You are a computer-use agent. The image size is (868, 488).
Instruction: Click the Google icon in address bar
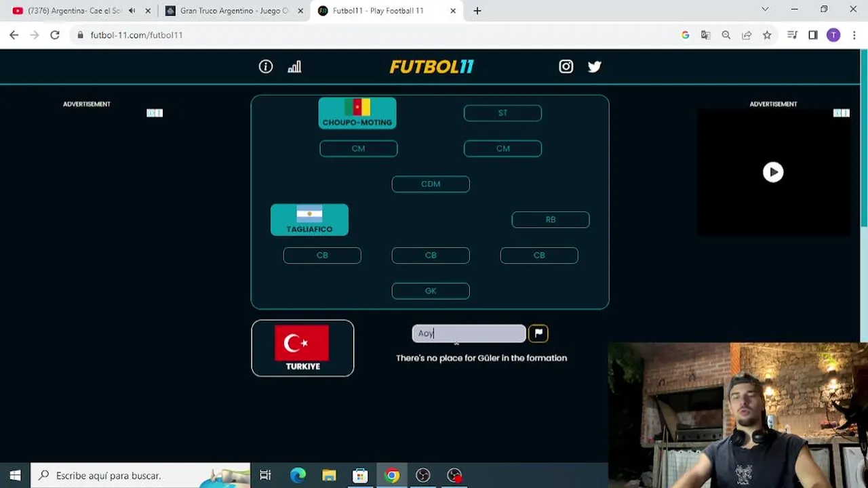pyautogui.click(x=686, y=35)
